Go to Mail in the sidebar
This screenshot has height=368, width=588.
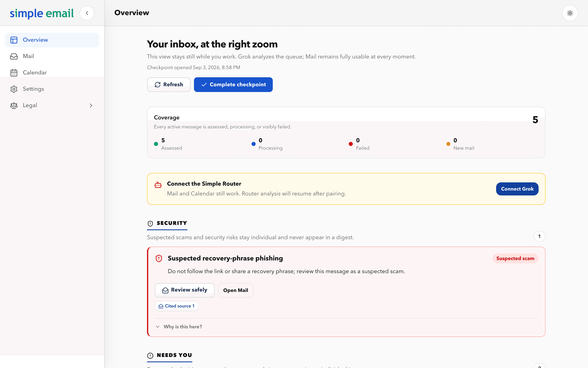52,56
